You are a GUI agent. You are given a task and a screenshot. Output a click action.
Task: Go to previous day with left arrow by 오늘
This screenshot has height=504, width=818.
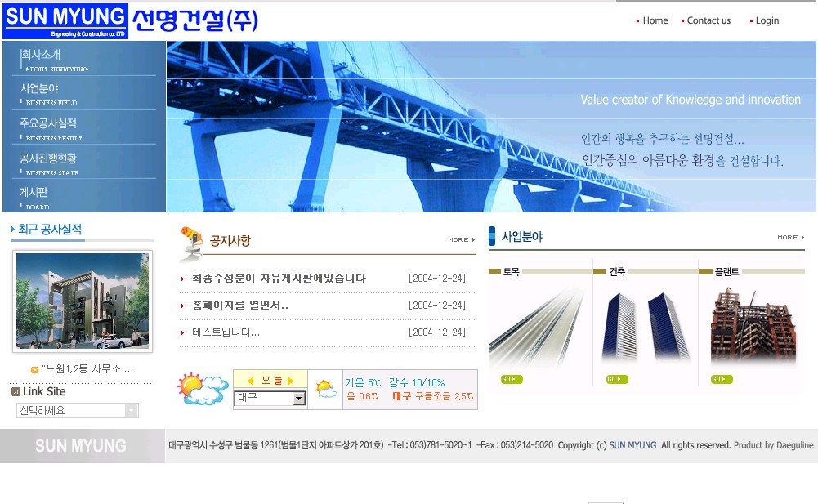click(x=250, y=381)
